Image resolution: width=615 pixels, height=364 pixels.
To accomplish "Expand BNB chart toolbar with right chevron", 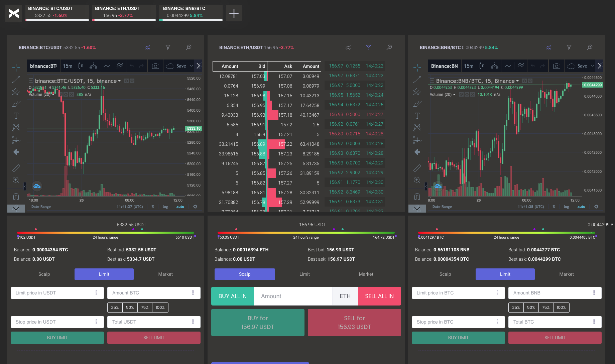I will [599, 66].
